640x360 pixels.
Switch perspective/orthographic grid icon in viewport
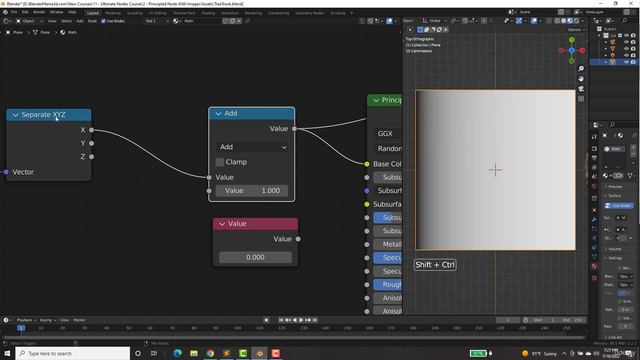[581, 99]
